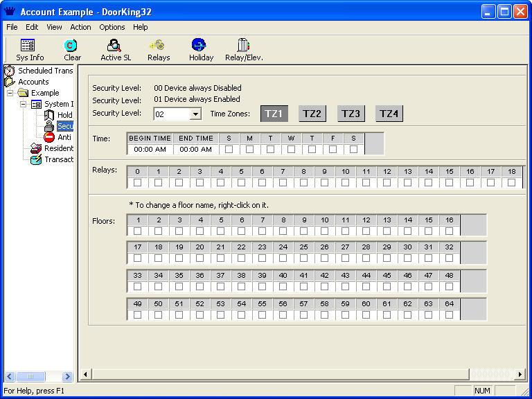Click the 'Accounts' tree label

(33, 82)
